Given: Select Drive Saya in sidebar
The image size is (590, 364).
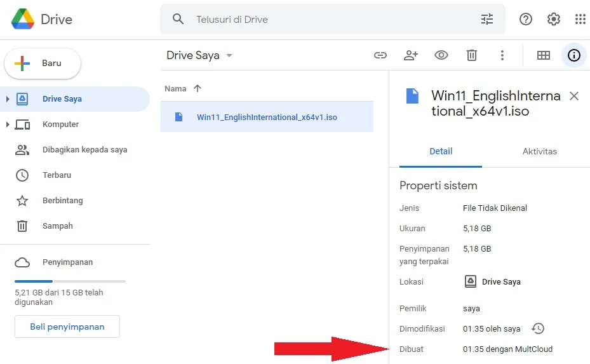Looking at the screenshot, I should [x=75, y=99].
